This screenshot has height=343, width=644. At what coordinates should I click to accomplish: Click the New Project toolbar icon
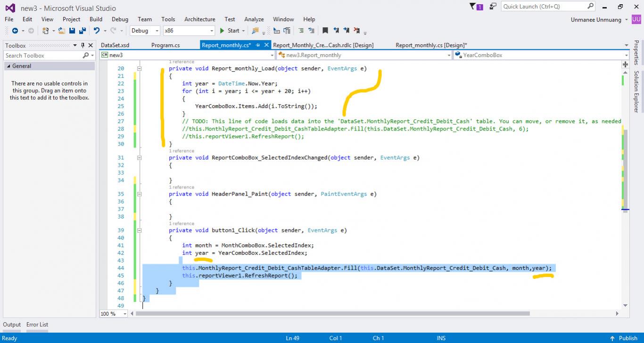(x=46, y=31)
